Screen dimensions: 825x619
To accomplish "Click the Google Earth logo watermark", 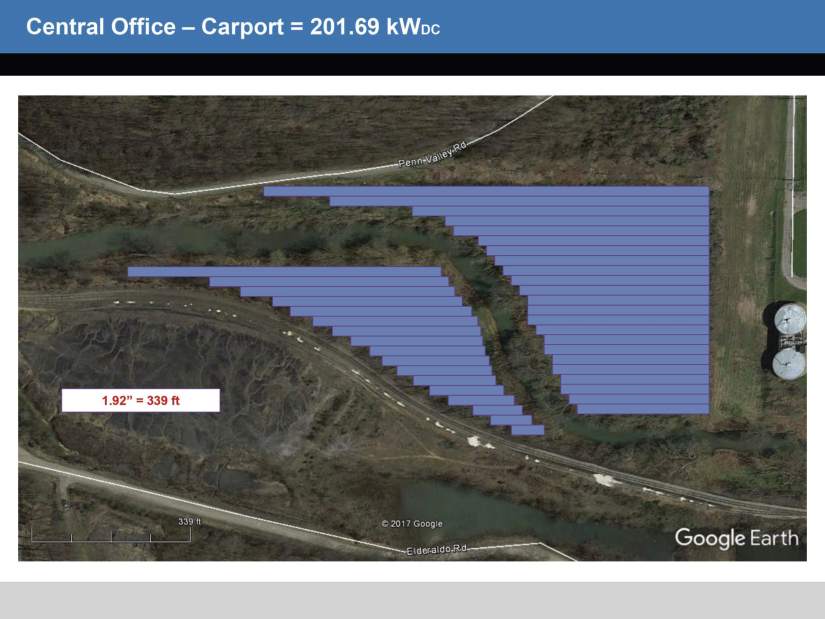I will pyautogui.click(x=736, y=538).
